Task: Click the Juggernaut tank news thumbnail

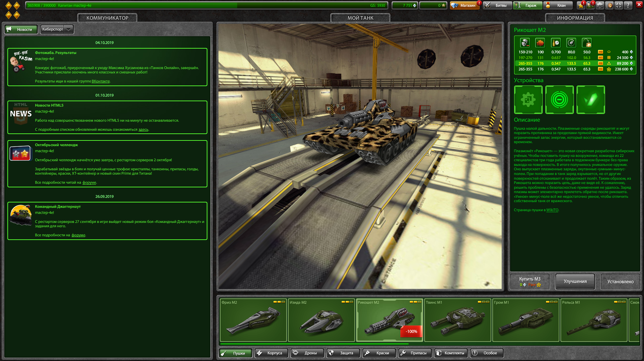Action: (x=21, y=215)
